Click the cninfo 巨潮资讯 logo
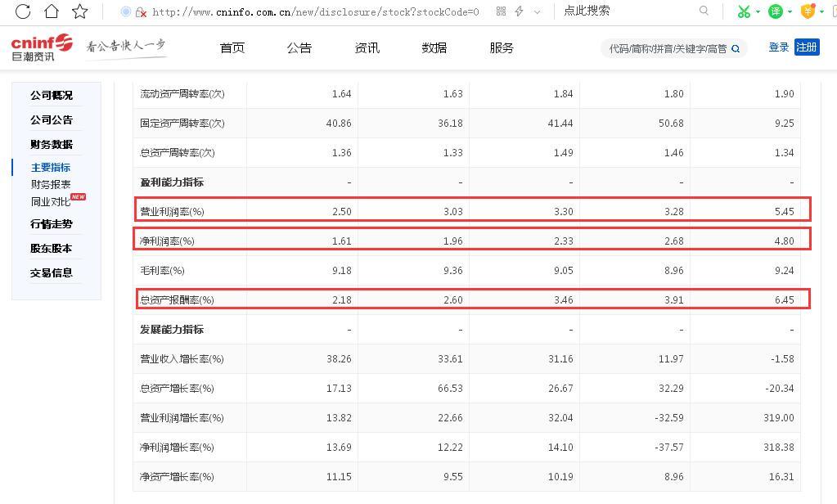 pos(42,47)
